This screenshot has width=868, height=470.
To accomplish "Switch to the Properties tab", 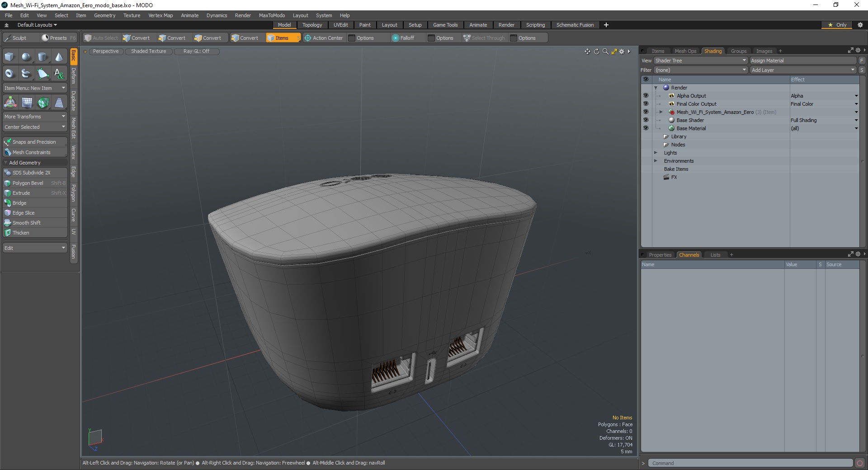I will 660,255.
